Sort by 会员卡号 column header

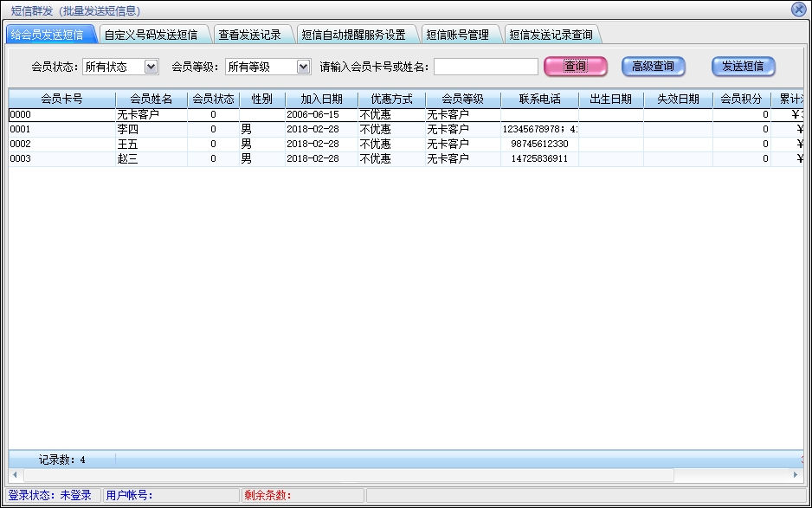click(61, 99)
